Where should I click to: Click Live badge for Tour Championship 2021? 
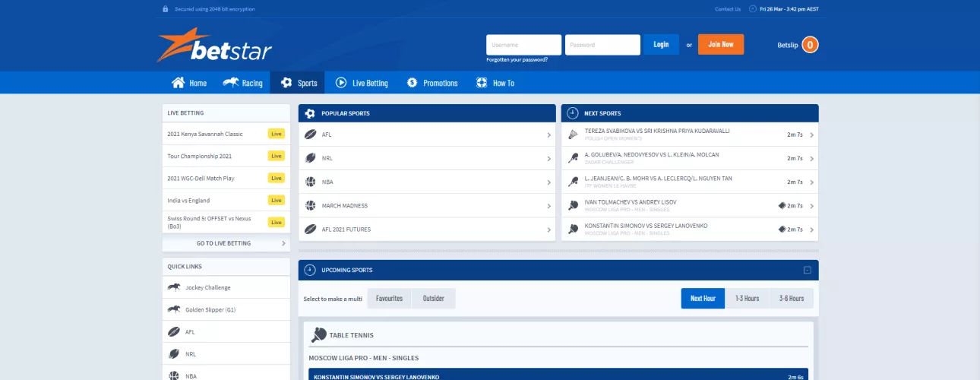point(277,156)
